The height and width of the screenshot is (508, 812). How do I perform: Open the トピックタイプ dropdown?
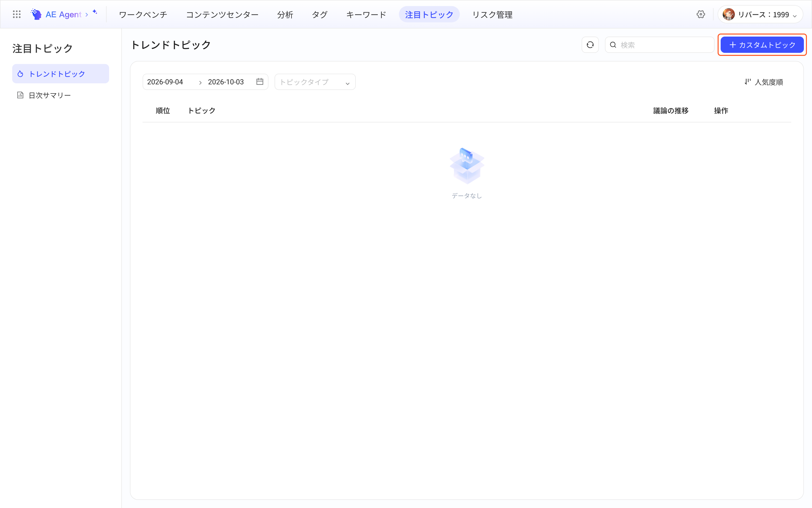[315, 82]
